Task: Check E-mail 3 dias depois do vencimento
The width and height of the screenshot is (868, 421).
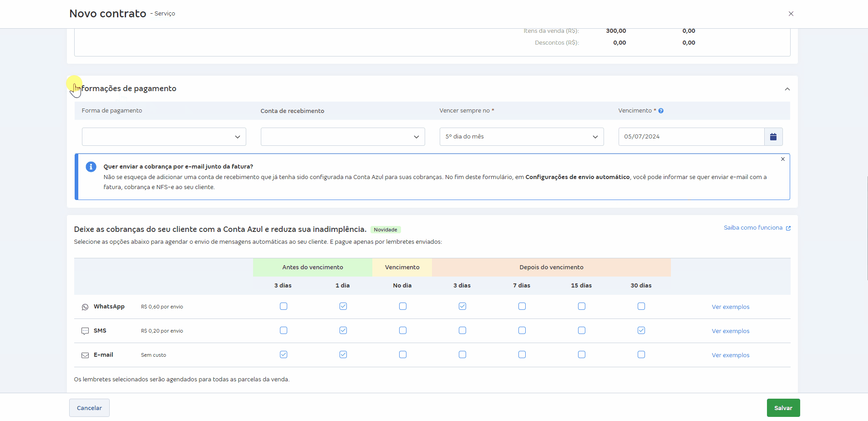Action: point(462,354)
